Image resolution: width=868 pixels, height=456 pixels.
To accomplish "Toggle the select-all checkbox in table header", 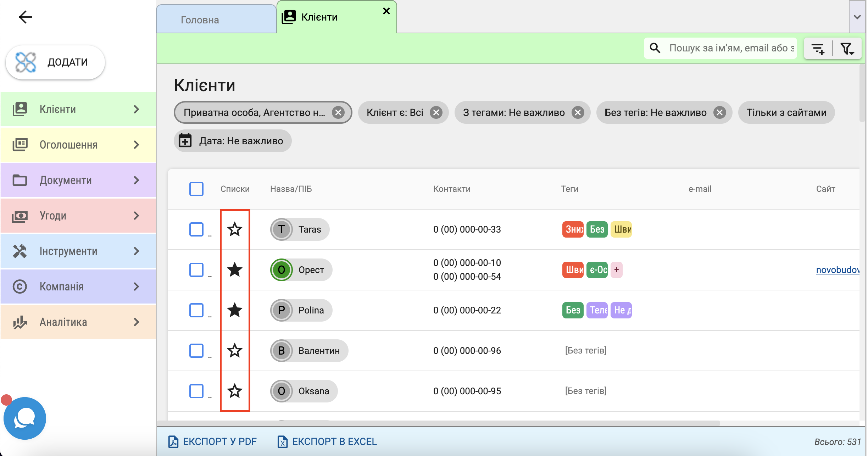I will (x=196, y=189).
